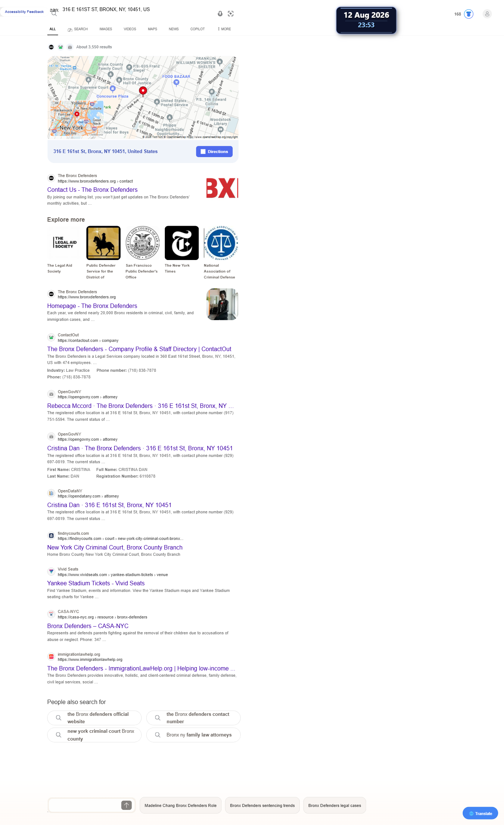Open Contact Us - The Bronx Defenders result
Screen dimensions: 504x825
click(x=92, y=190)
